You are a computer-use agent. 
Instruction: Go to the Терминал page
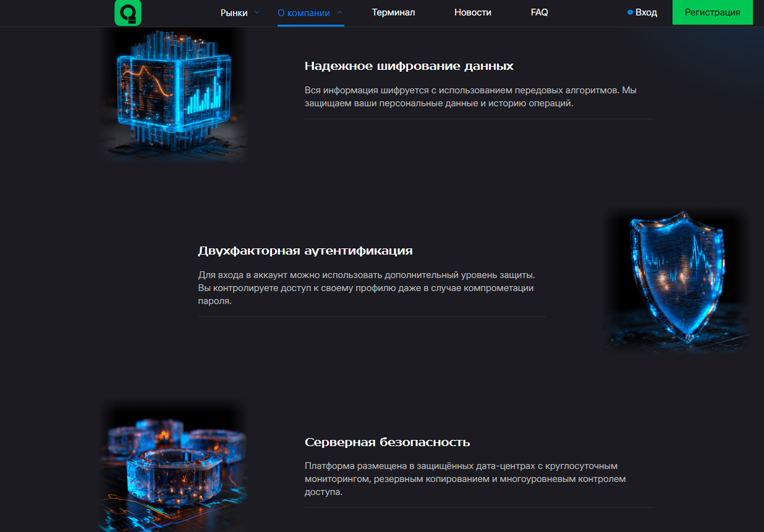(x=393, y=12)
